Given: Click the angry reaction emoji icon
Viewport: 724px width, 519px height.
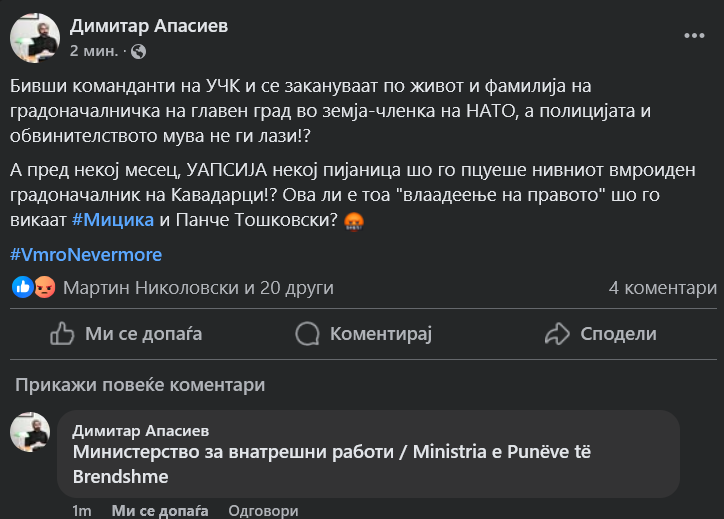Looking at the screenshot, I should 45,288.
